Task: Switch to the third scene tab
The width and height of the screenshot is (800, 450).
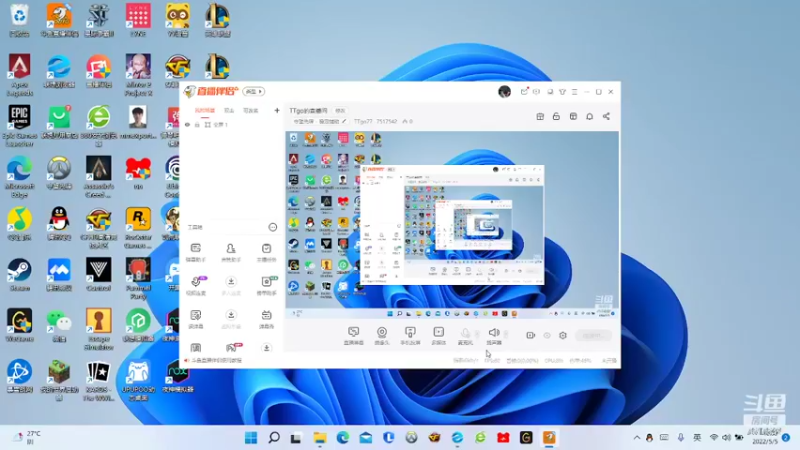Action: pos(251,110)
